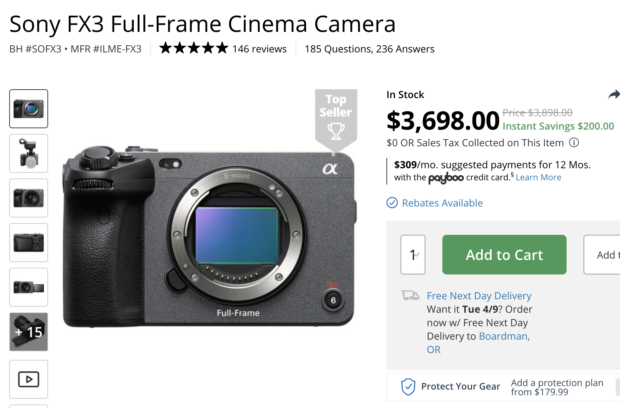Show the +15 more images thumbnail
The width and height of the screenshot is (620, 408).
(29, 331)
